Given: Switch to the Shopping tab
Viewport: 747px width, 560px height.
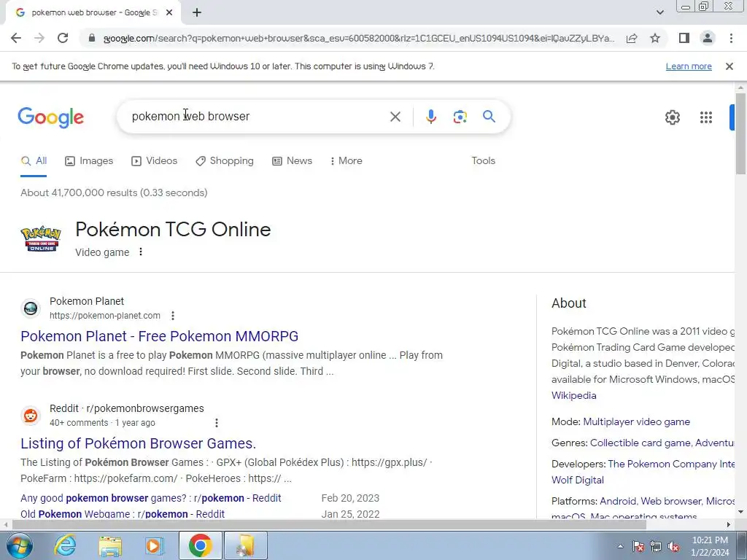Looking at the screenshot, I should (225, 161).
